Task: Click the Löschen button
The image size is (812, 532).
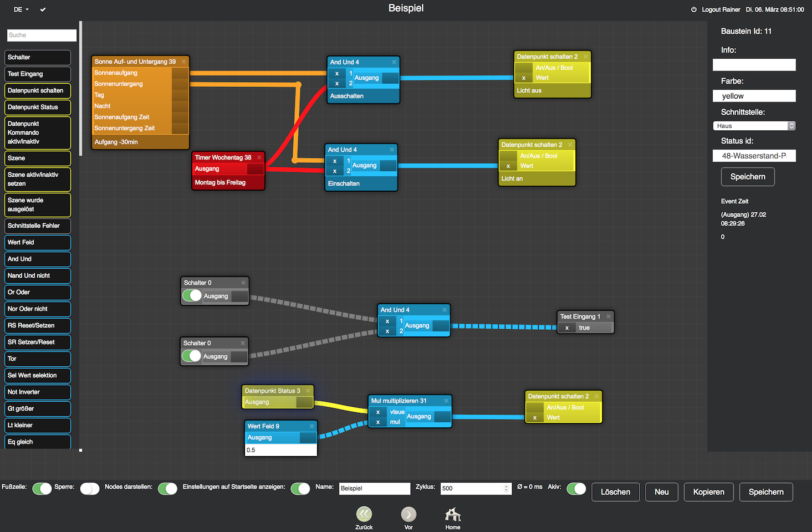Action: (x=615, y=492)
